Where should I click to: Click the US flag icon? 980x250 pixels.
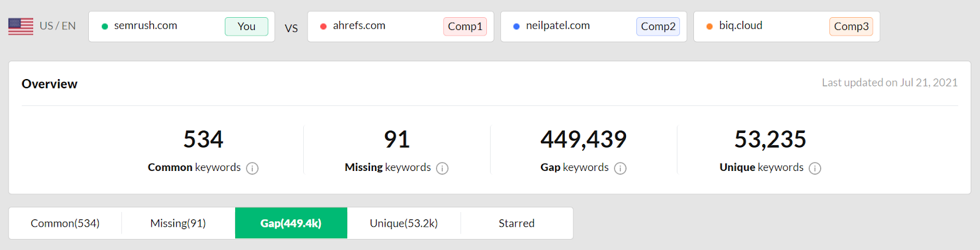pos(21,26)
